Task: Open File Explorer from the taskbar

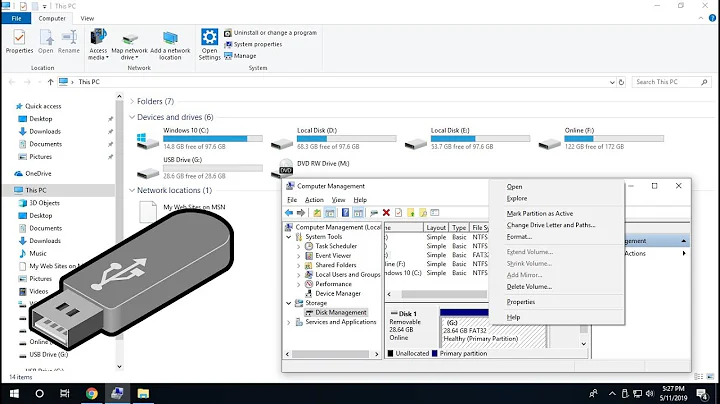Action: (143, 393)
